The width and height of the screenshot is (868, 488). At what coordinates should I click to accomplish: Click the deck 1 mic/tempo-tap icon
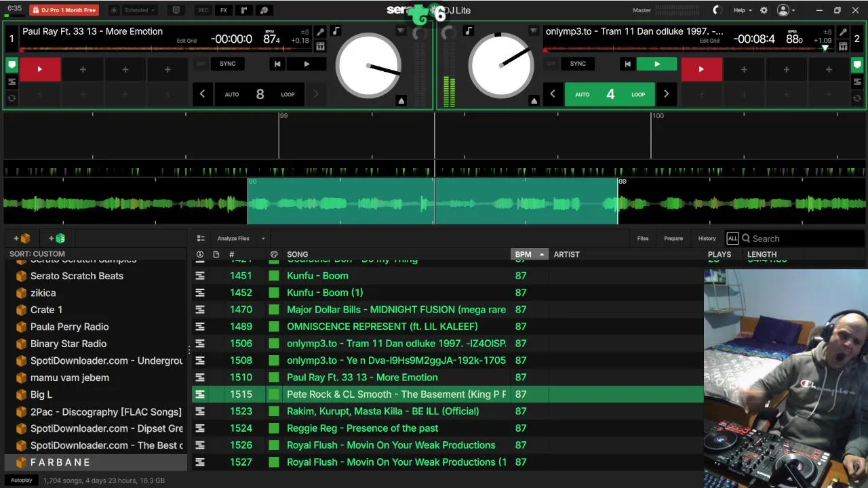[320, 32]
